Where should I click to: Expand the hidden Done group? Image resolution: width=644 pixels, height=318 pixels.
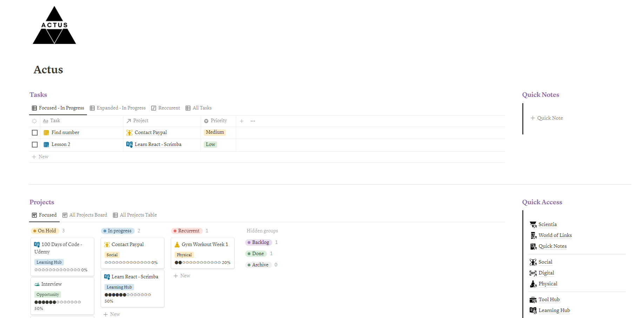click(x=256, y=254)
